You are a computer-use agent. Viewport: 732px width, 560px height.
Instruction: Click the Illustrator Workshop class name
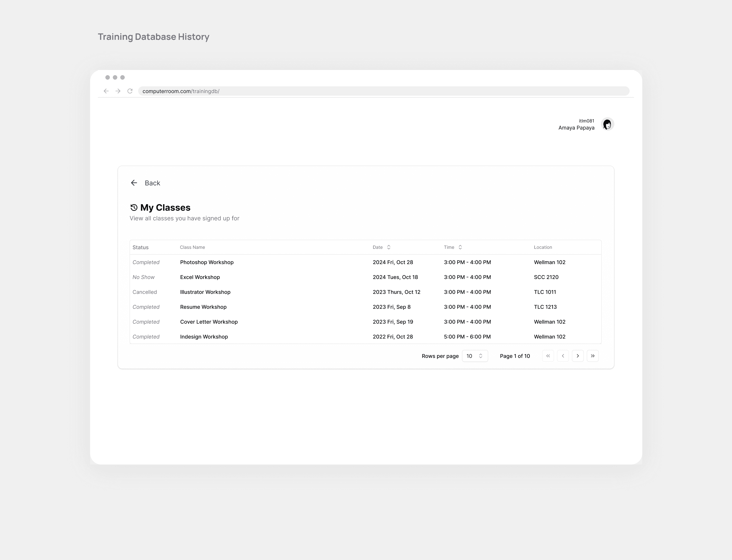(x=205, y=292)
